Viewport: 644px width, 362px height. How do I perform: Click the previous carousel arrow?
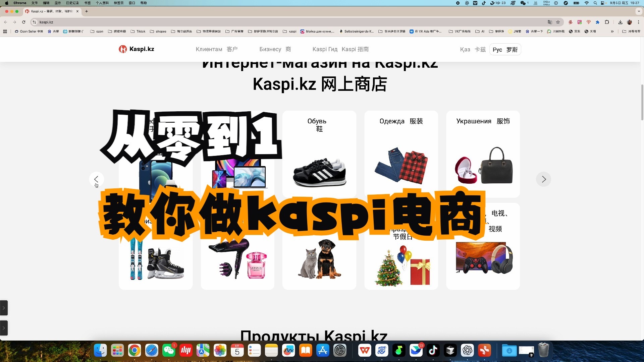[96, 179]
